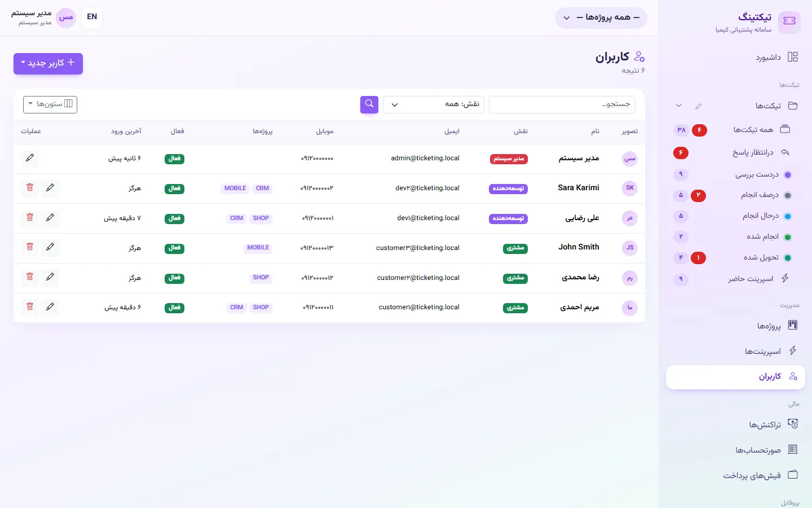Switch language with the EN button

click(x=92, y=17)
